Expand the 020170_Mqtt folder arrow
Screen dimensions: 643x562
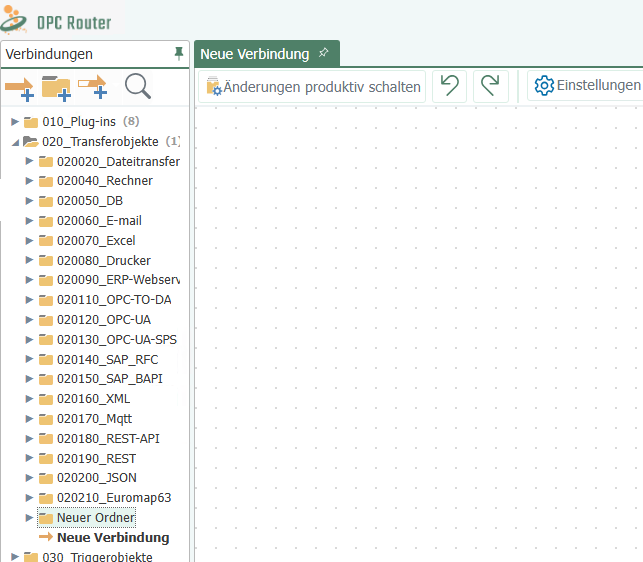[x=29, y=419]
